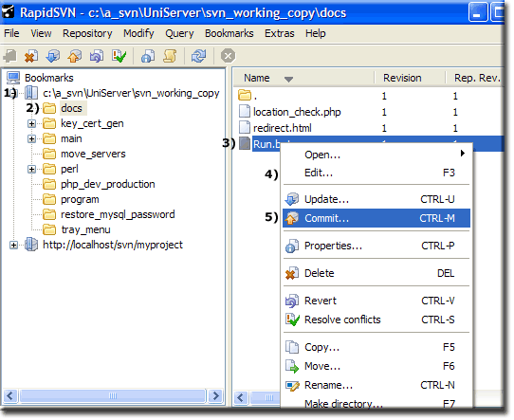The height and width of the screenshot is (420, 514).
Task: Click the redirect.html file icon
Action: point(245,128)
